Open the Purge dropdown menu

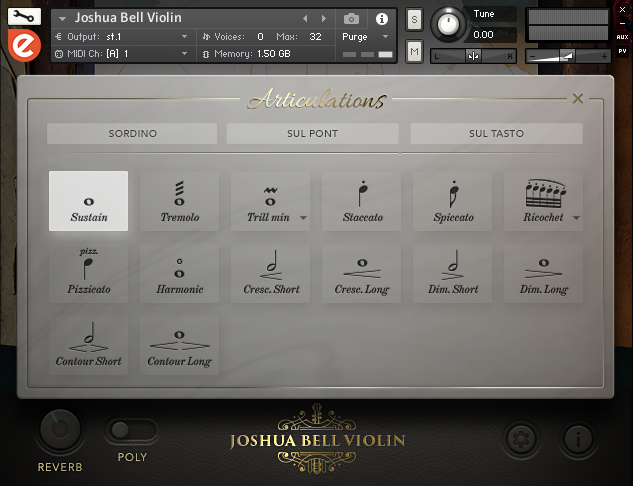click(x=365, y=37)
